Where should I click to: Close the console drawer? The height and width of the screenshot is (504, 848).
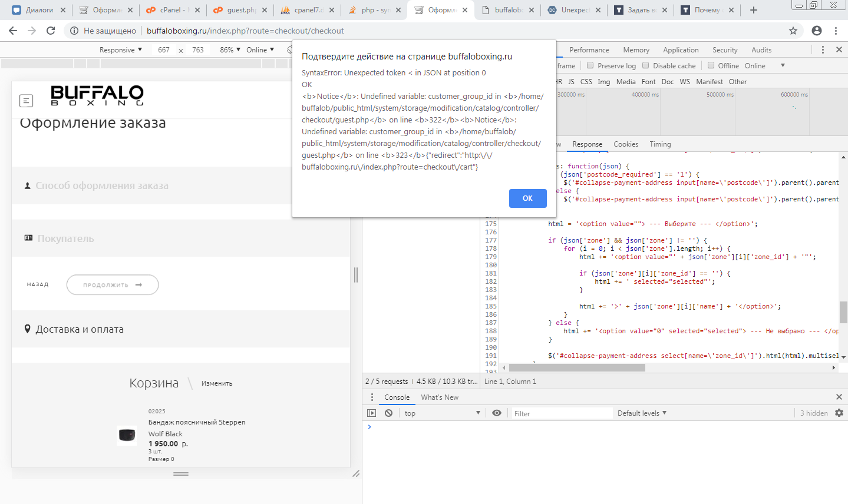coord(839,397)
